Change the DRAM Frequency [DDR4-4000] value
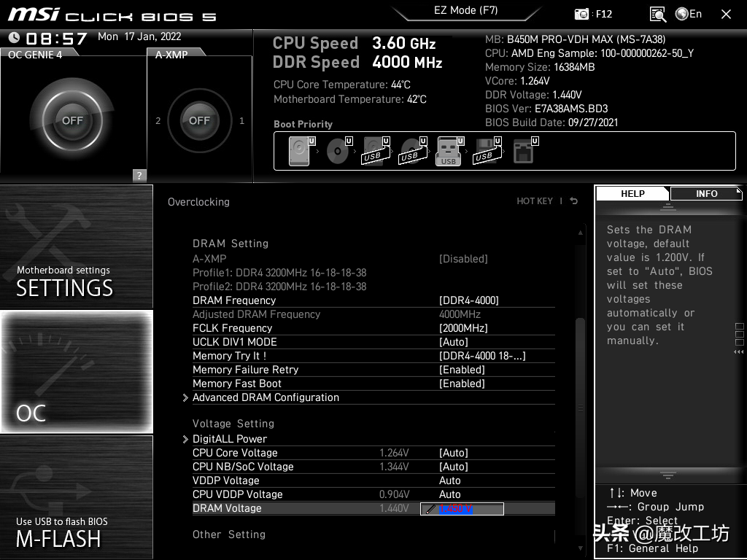The width and height of the screenshot is (747, 560). click(469, 300)
